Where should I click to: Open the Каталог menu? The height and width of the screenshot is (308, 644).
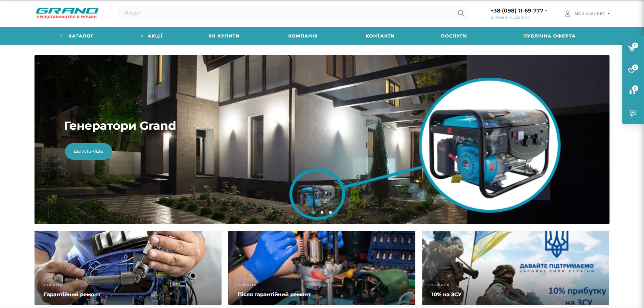point(80,36)
